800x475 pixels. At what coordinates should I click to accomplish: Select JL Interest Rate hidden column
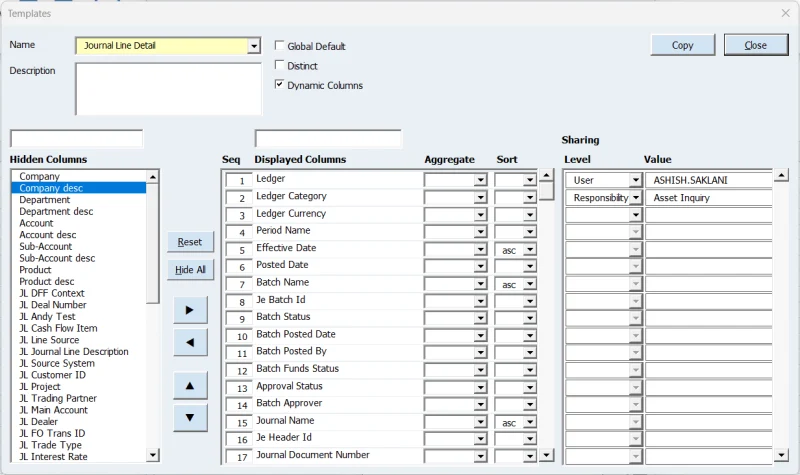pos(79,457)
